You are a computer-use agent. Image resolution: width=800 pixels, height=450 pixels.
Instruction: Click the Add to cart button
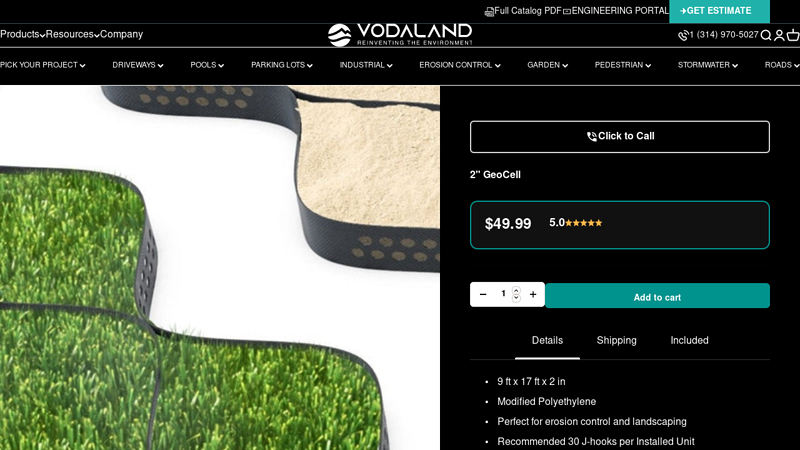pos(657,295)
